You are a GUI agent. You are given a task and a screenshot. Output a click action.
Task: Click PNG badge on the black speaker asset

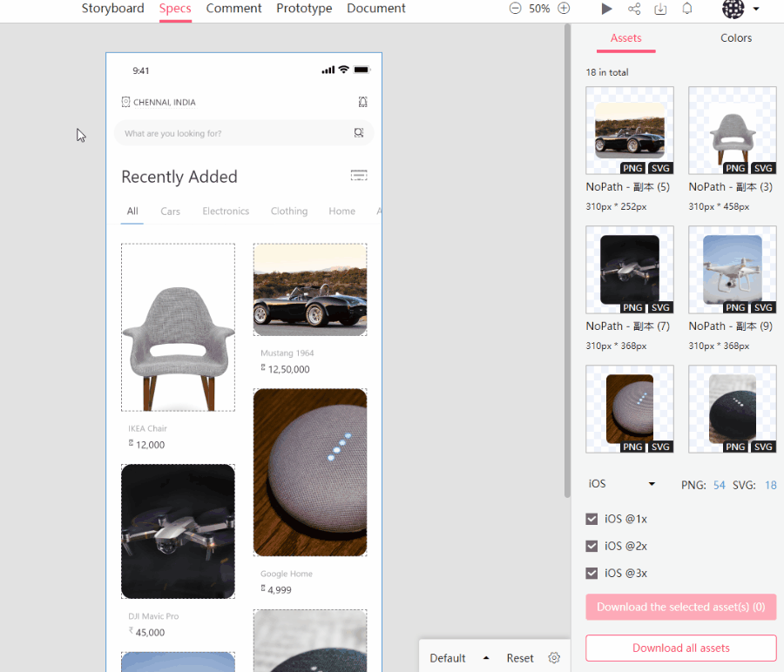point(735,447)
